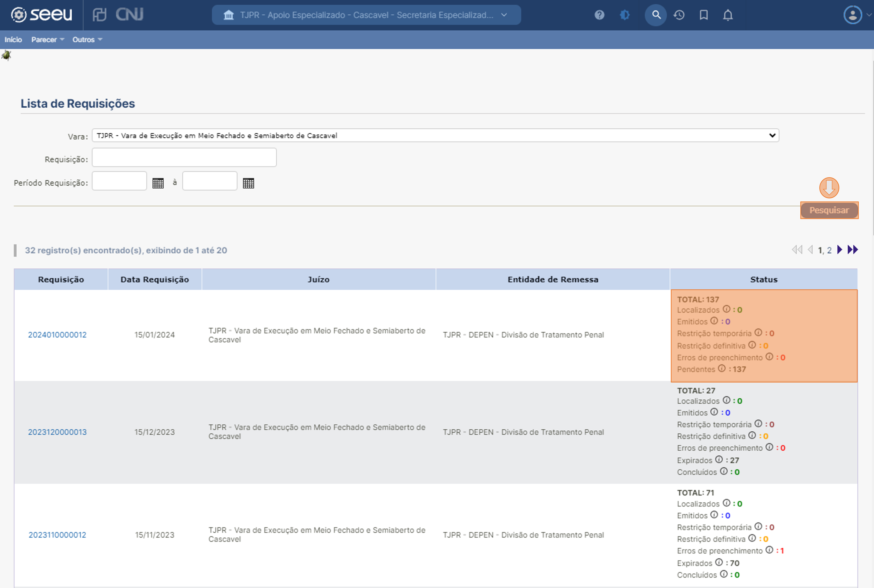Viewport: 874px width, 588px height.
Task: Click the period end date field
Action: [x=210, y=181]
